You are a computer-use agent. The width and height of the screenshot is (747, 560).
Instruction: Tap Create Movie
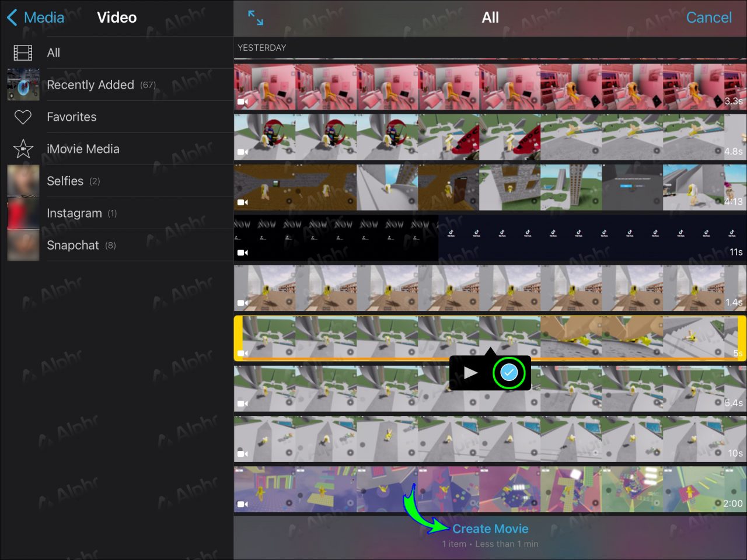point(490,528)
